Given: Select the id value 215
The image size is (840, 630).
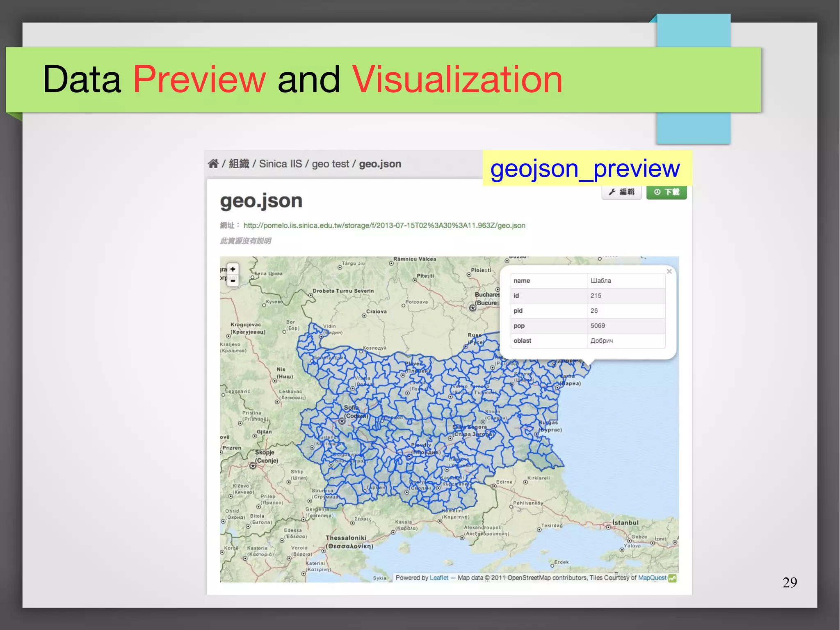Looking at the screenshot, I should tap(596, 296).
